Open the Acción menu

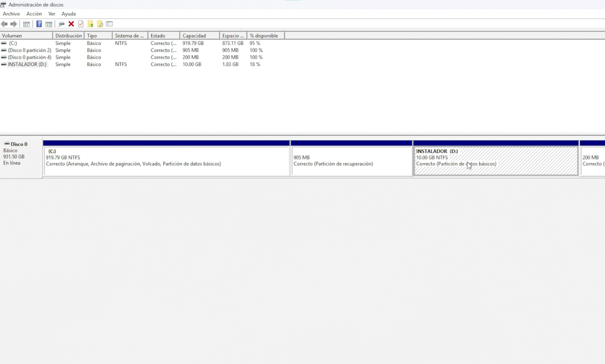[x=34, y=14]
